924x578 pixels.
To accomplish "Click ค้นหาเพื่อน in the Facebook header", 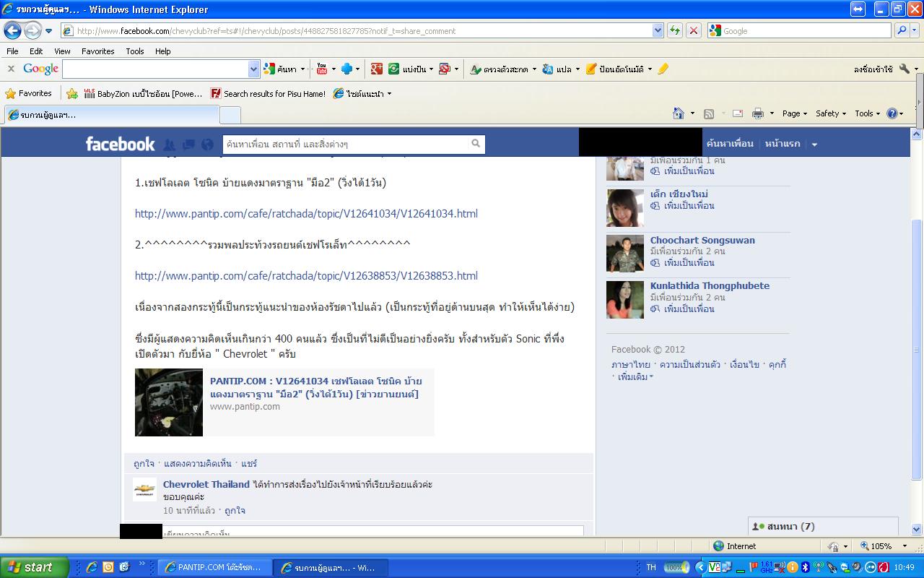I will point(730,143).
